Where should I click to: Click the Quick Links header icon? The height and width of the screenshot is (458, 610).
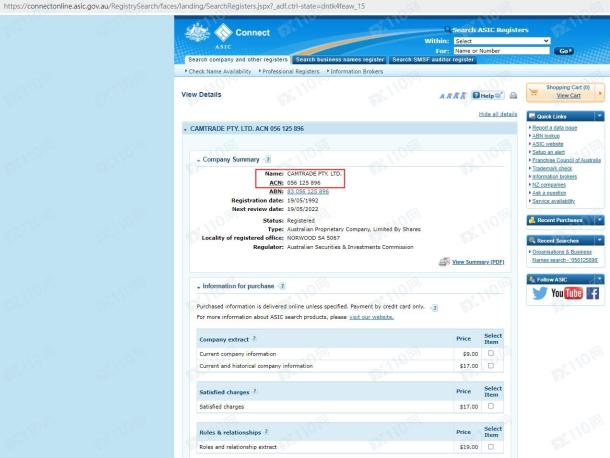(532, 116)
